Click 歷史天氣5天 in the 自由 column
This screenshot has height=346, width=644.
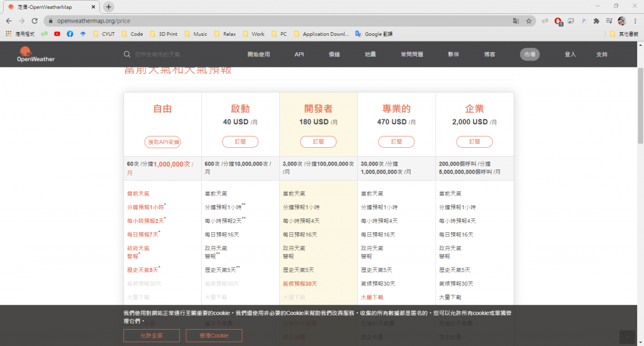143,270
